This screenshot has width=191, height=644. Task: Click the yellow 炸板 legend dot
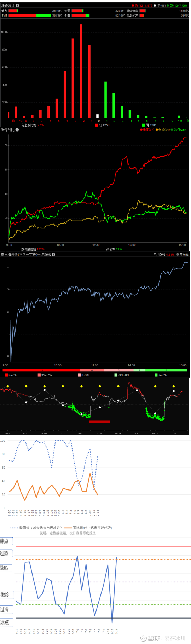click(x=157, y=130)
